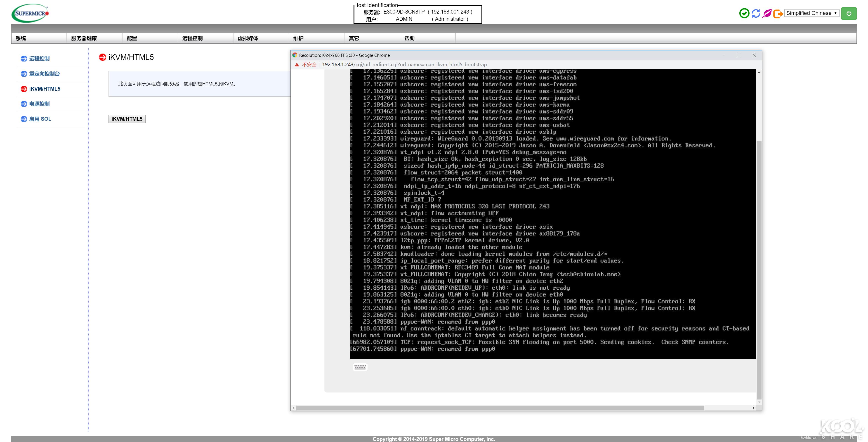Select 重定向控制台 in the sidebar
Screen dimensions: 868x442
point(44,74)
